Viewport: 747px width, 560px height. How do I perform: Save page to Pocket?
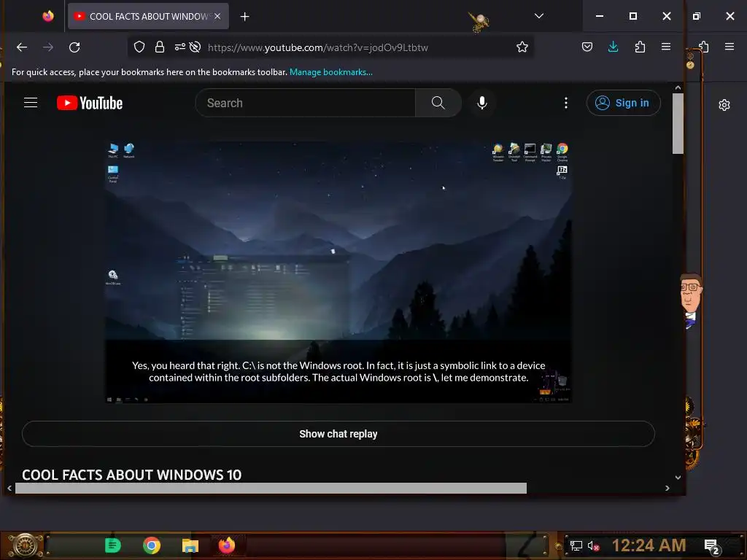pyautogui.click(x=587, y=47)
